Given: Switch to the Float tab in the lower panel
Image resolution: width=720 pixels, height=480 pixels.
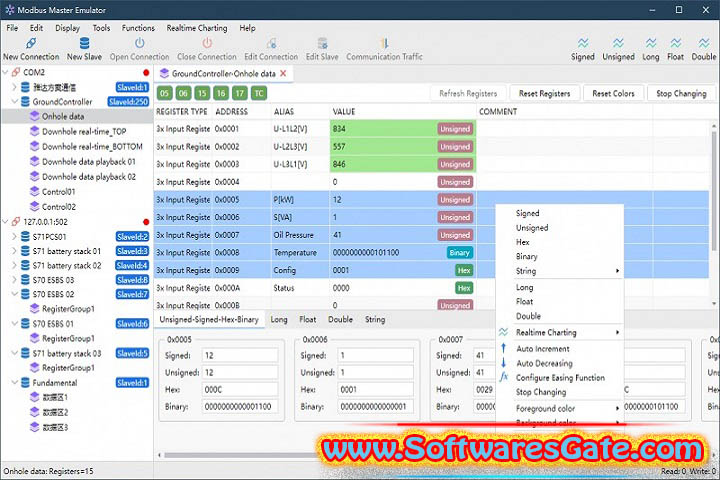Looking at the screenshot, I should click(x=308, y=319).
